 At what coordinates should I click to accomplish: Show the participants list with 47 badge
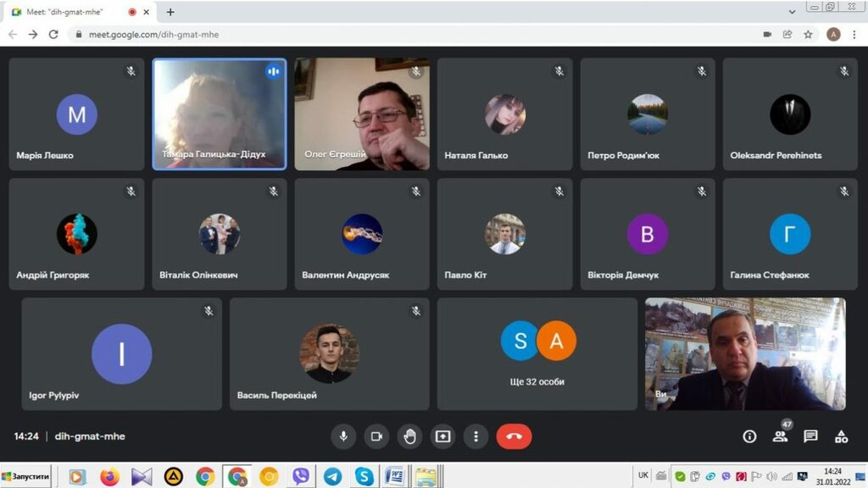click(780, 436)
